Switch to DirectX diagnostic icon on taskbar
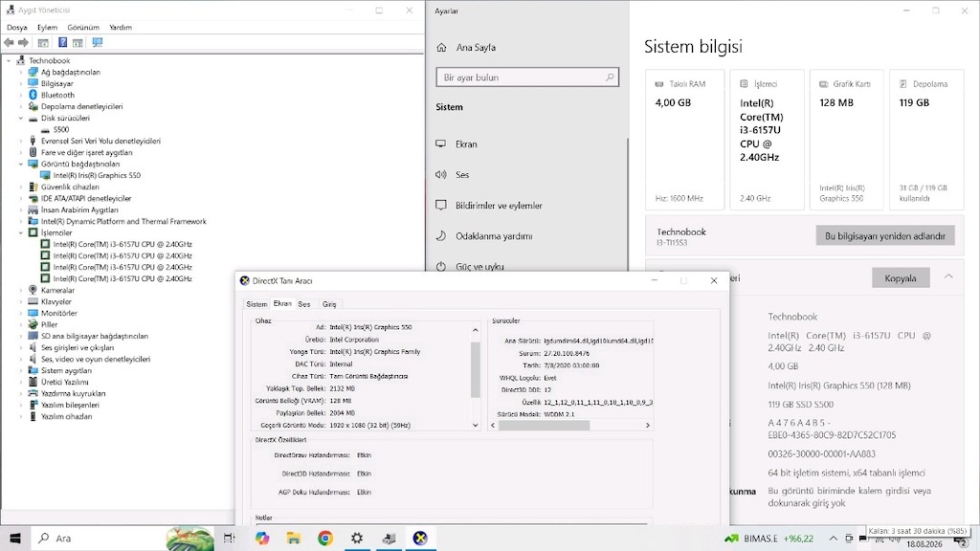This screenshot has height=551, width=980. click(x=421, y=538)
